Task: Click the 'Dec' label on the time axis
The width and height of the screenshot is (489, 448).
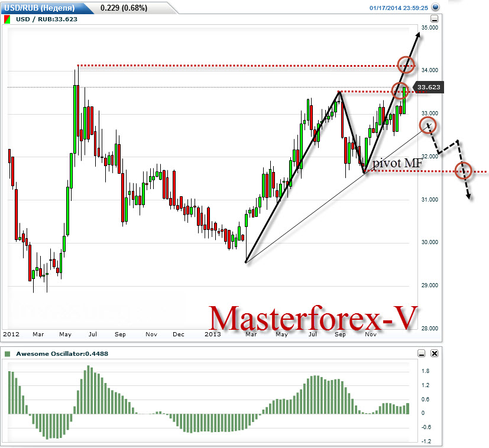Action: pyautogui.click(x=179, y=334)
